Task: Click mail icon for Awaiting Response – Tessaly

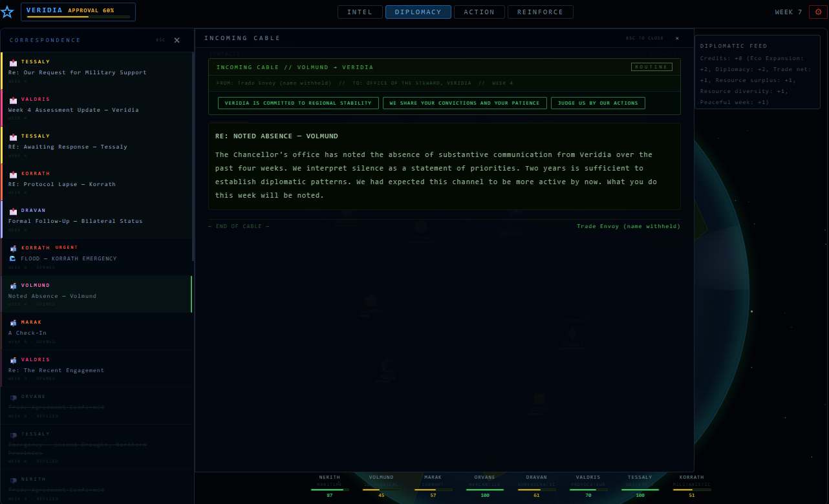Action: (x=13, y=137)
